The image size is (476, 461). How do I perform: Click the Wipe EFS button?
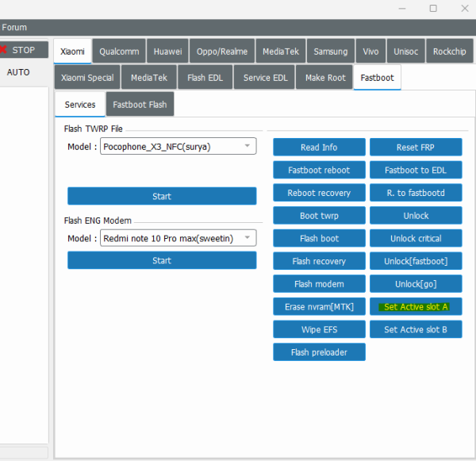pyautogui.click(x=319, y=329)
